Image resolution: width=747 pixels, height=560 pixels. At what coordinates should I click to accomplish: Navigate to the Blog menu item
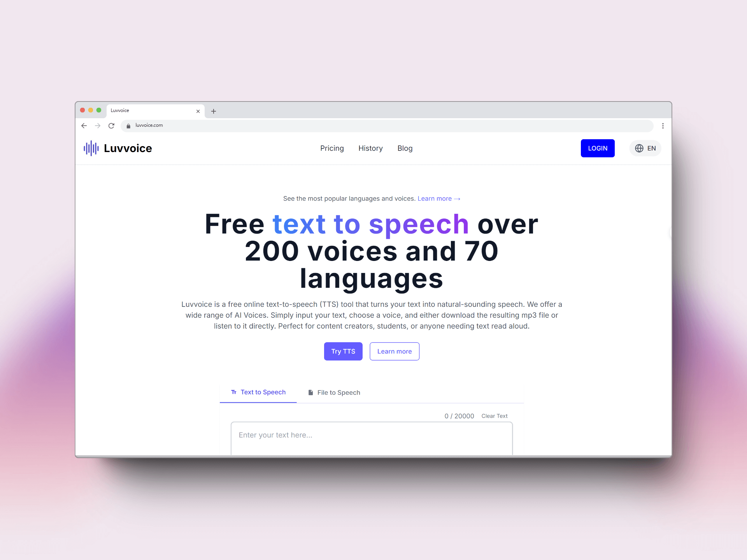pyautogui.click(x=405, y=148)
